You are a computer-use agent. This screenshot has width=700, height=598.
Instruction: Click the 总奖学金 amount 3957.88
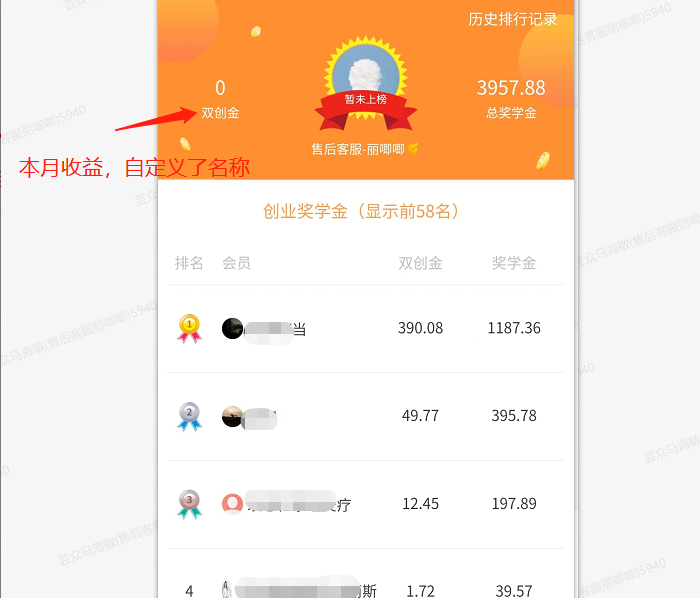tap(511, 88)
